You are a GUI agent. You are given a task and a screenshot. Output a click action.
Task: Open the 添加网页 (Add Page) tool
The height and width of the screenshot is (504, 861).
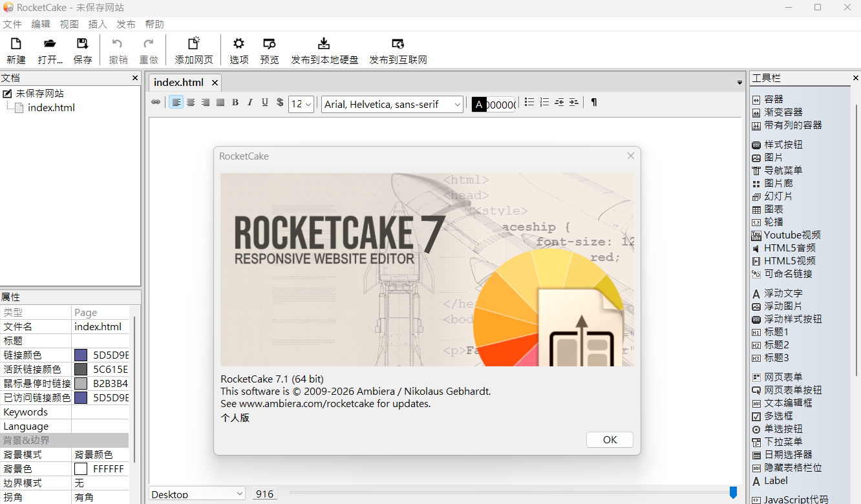(193, 50)
